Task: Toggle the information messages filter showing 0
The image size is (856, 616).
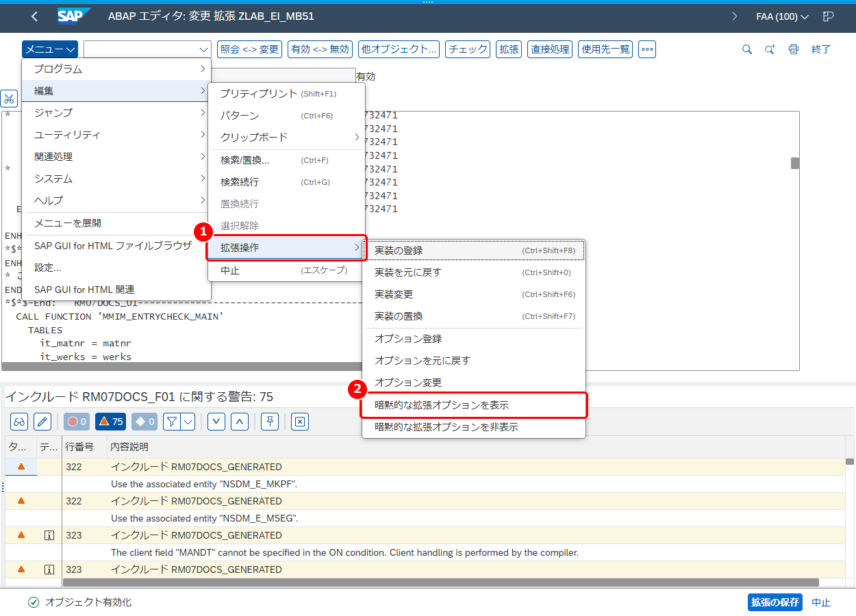Action: (x=144, y=422)
